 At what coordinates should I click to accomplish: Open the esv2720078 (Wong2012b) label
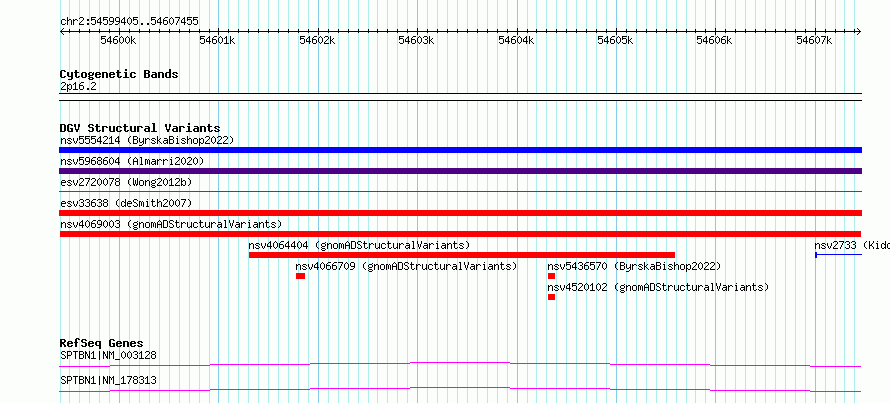pos(127,182)
